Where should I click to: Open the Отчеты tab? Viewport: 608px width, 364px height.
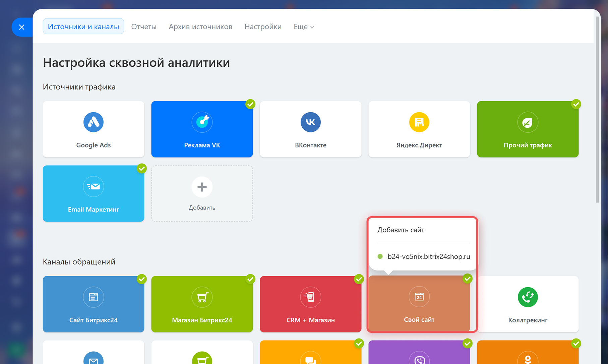tap(144, 27)
